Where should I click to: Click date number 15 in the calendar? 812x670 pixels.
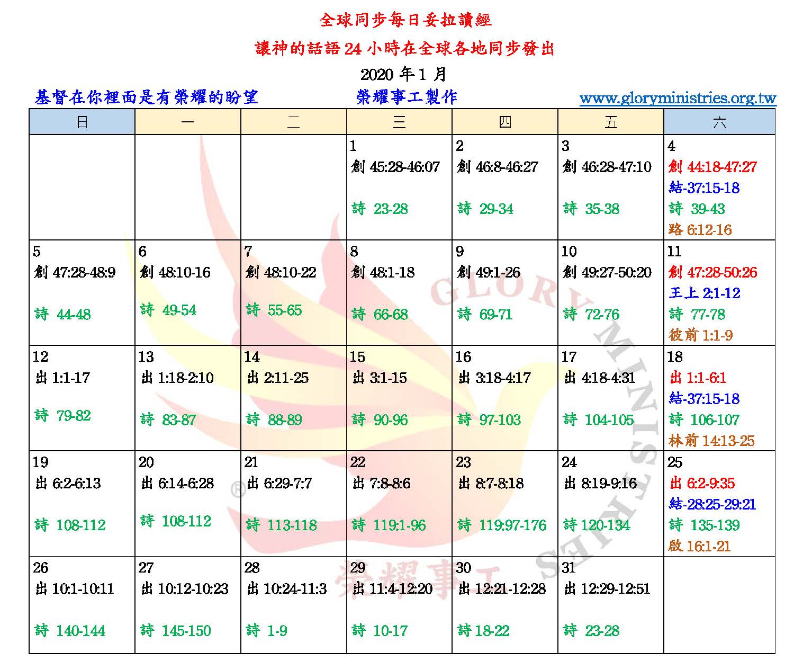coord(357,357)
